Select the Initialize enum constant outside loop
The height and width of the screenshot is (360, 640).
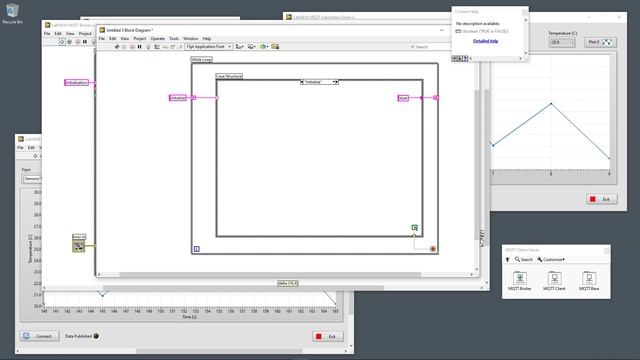178,98
